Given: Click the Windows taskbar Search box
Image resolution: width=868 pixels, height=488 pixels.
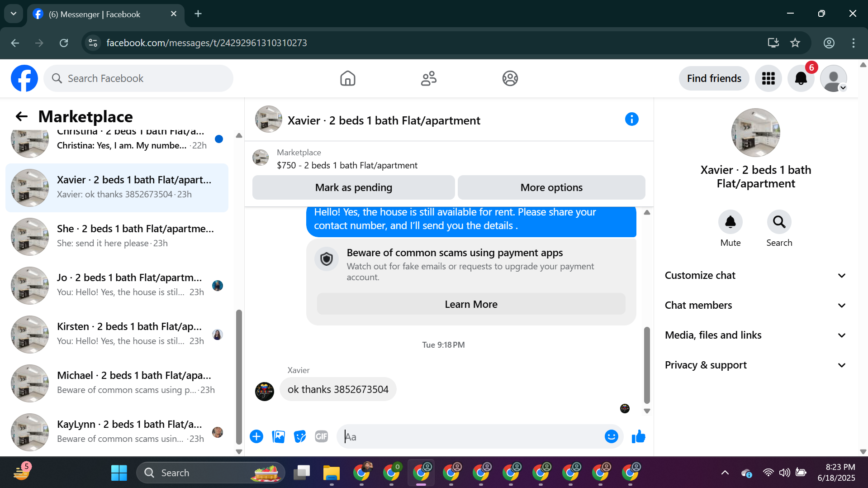Looking at the screenshot, I should point(210,473).
